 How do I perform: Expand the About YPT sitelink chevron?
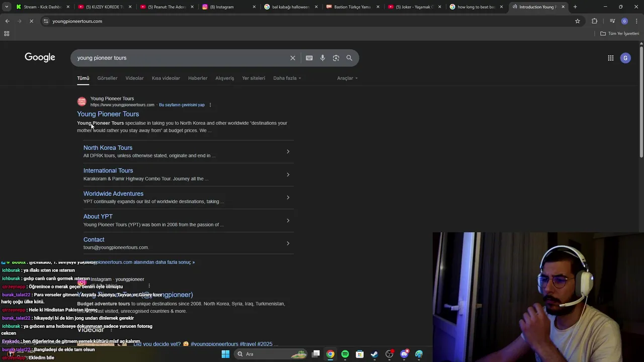pos(288,220)
